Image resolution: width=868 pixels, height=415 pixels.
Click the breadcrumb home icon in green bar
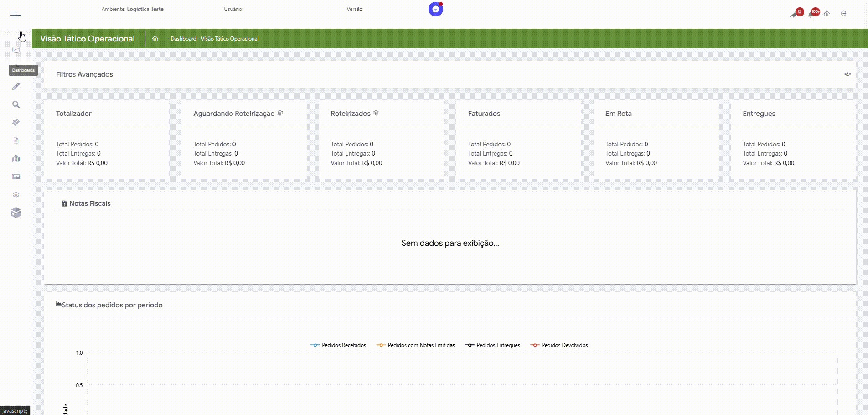click(x=155, y=39)
